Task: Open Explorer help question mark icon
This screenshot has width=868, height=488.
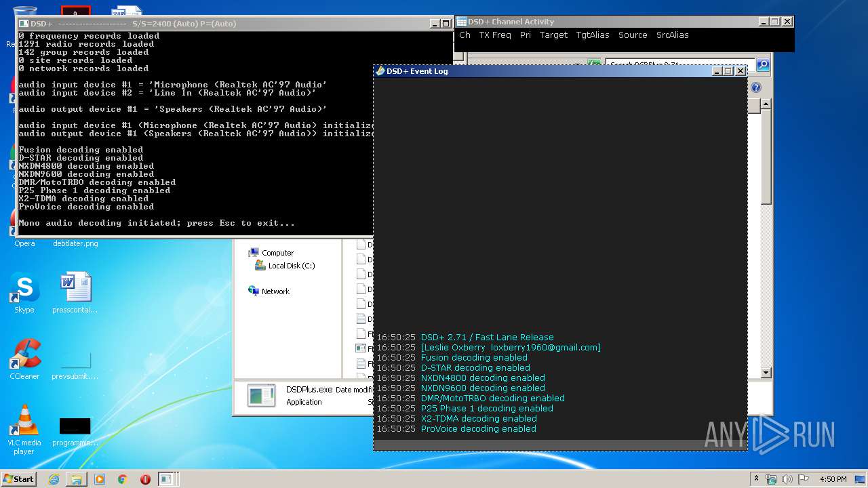Action: tap(756, 87)
